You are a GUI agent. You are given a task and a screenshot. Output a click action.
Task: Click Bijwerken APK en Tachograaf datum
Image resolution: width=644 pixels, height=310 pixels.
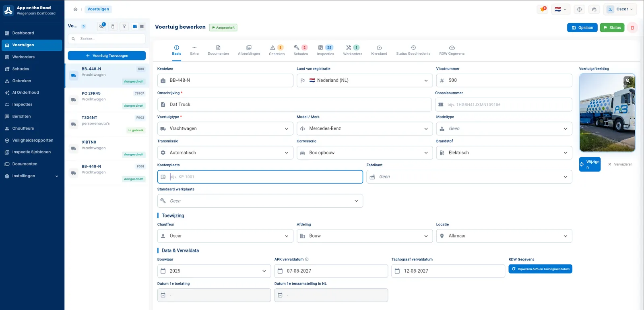(x=540, y=269)
